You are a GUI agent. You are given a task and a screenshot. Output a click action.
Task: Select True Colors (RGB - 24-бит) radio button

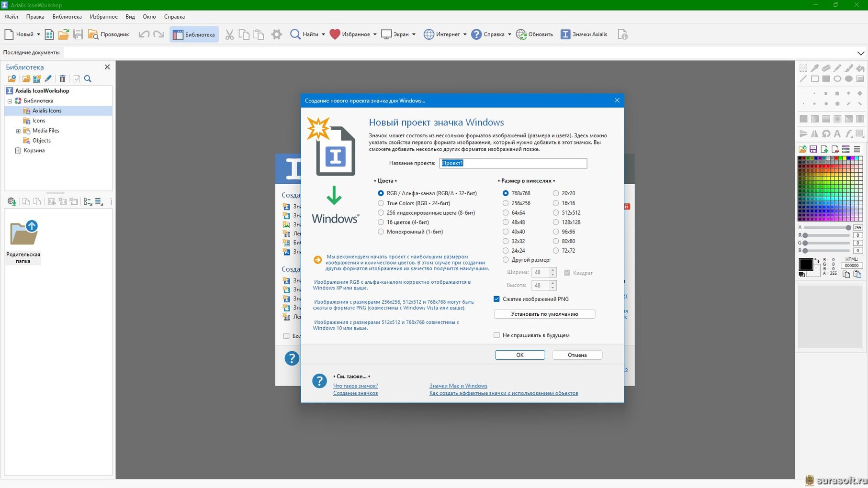coord(381,203)
